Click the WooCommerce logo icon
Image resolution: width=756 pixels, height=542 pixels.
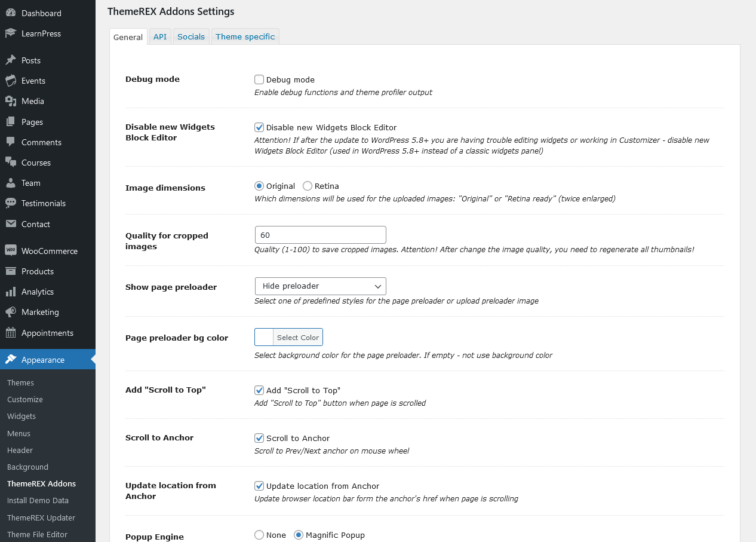tap(11, 251)
